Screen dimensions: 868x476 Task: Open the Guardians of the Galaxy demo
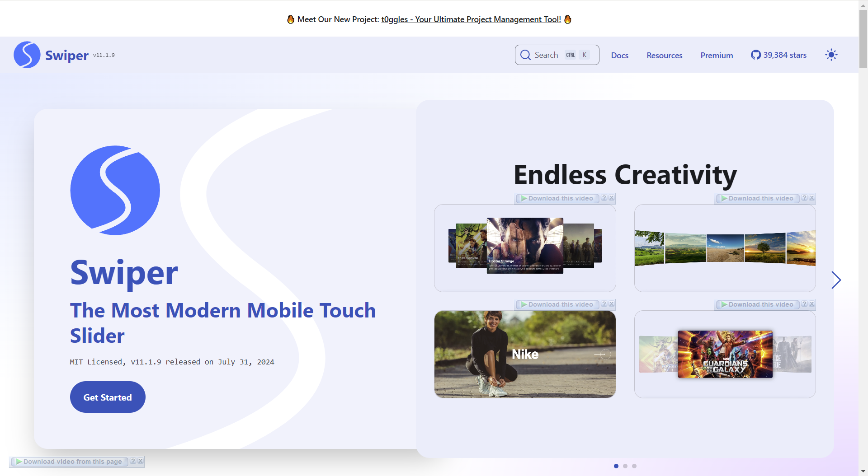(725, 354)
